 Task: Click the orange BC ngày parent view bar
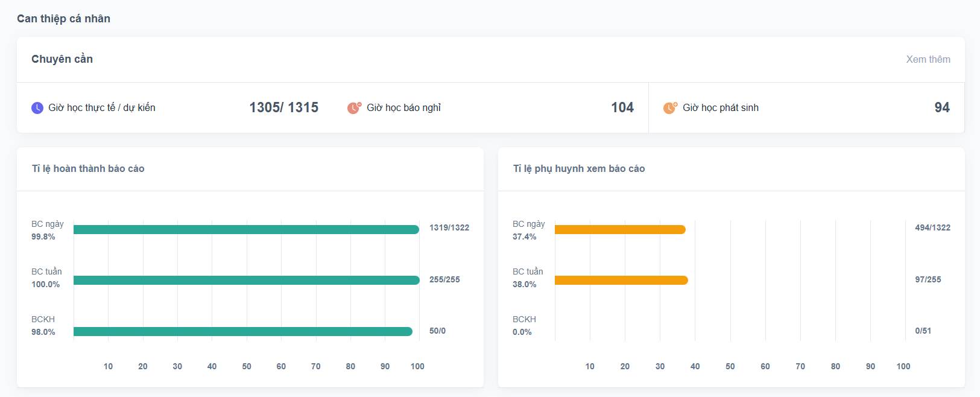[x=619, y=229]
